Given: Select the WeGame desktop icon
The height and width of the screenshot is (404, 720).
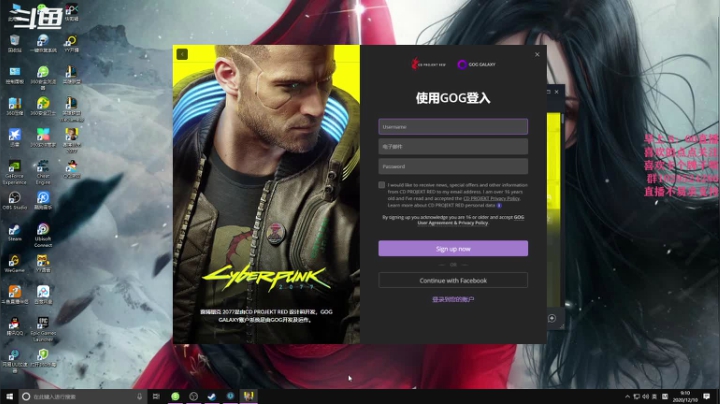Looking at the screenshot, I should point(14,264).
